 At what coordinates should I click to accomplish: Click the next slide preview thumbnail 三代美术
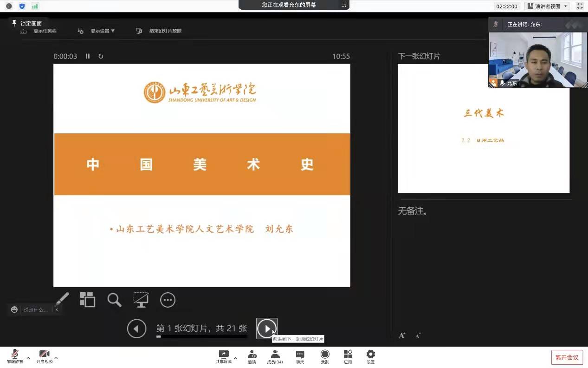click(483, 139)
